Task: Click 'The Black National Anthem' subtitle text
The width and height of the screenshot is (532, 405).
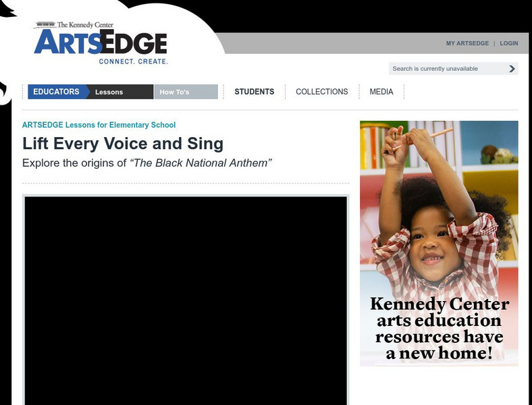Action: click(201, 163)
